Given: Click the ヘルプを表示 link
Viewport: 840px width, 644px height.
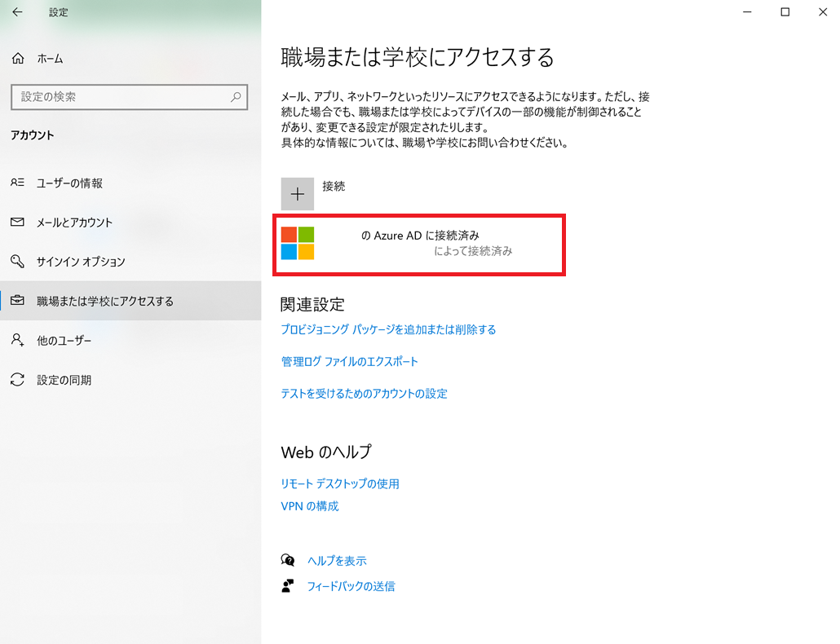Looking at the screenshot, I should 337,561.
